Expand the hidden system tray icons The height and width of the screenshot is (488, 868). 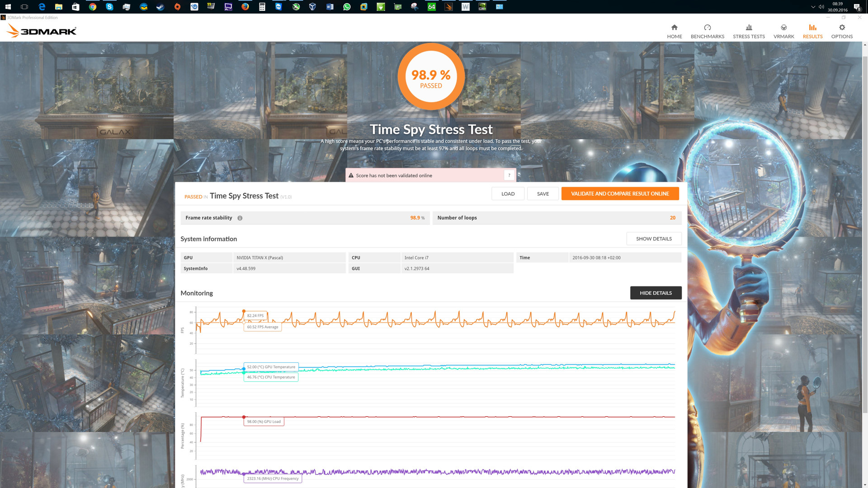(x=813, y=7)
